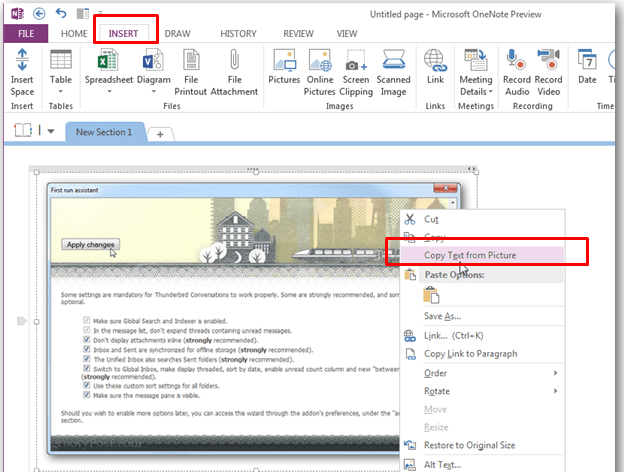
Task: Add a File Attachment
Action: tap(234, 60)
